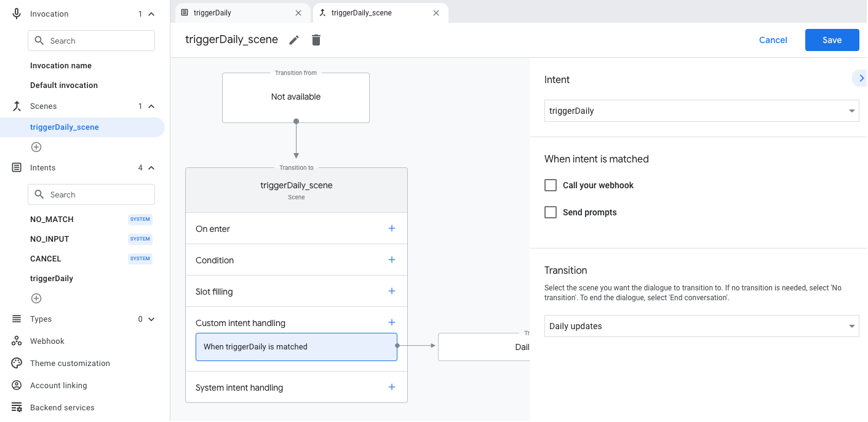
Task: Add a new intent with plus icon
Action: 36,298
